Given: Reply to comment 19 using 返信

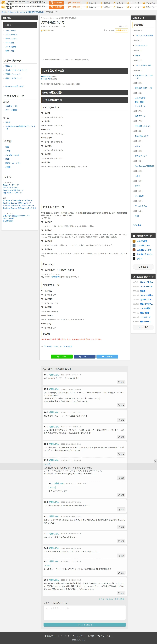Looking at the screenshot, I should [121, 478].
